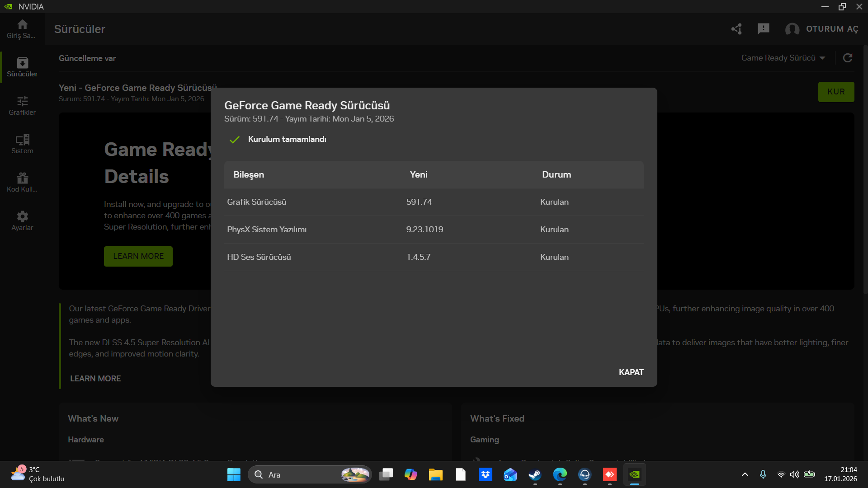Click the version value 9.23.1019
The width and height of the screenshot is (868, 488).
point(425,230)
